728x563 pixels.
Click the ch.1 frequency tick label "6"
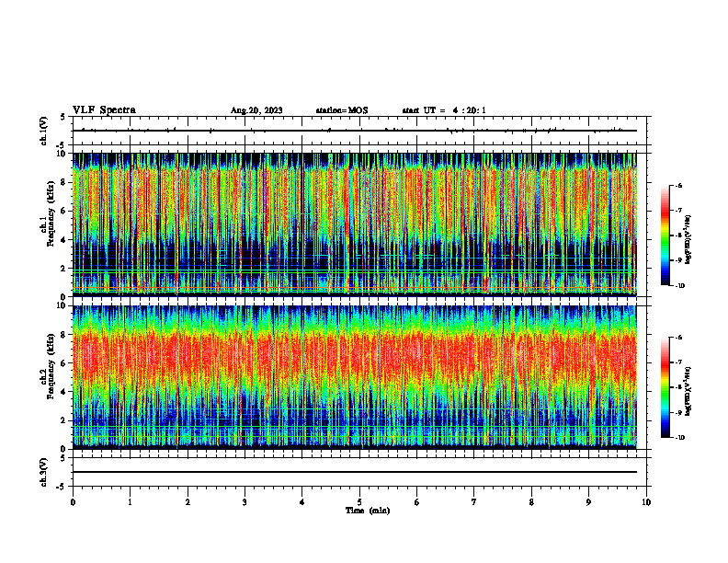[x=65, y=211]
